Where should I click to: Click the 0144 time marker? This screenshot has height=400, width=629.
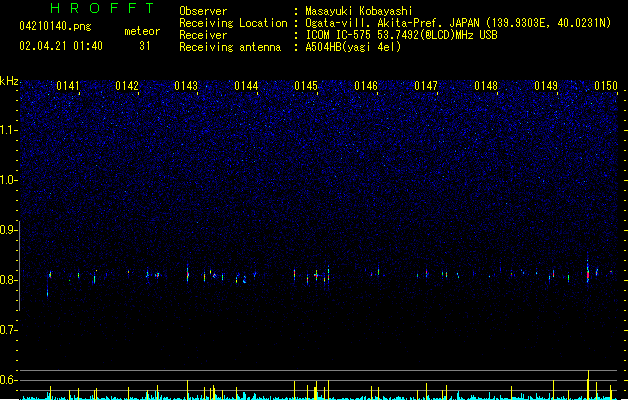coord(246,86)
